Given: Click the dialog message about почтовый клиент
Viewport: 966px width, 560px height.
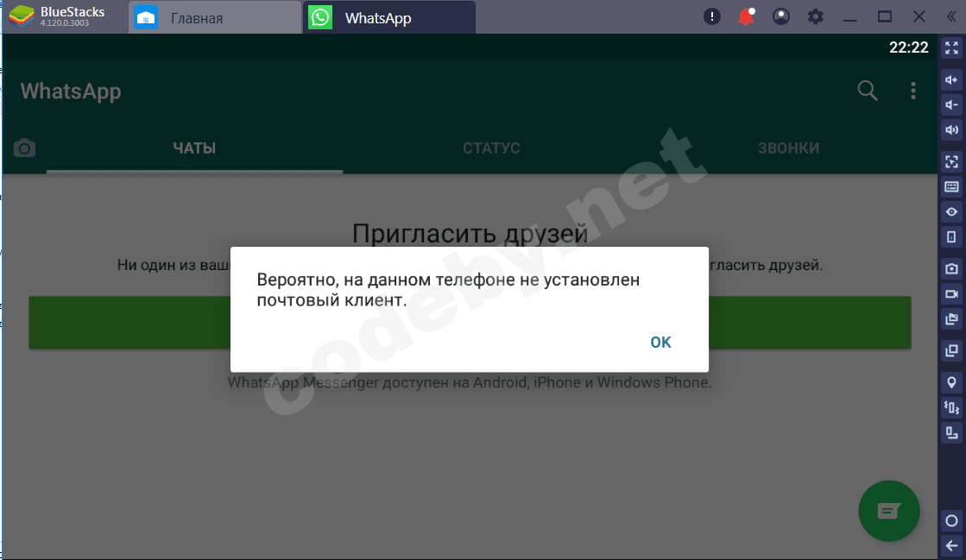Looking at the screenshot, I should [x=448, y=290].
